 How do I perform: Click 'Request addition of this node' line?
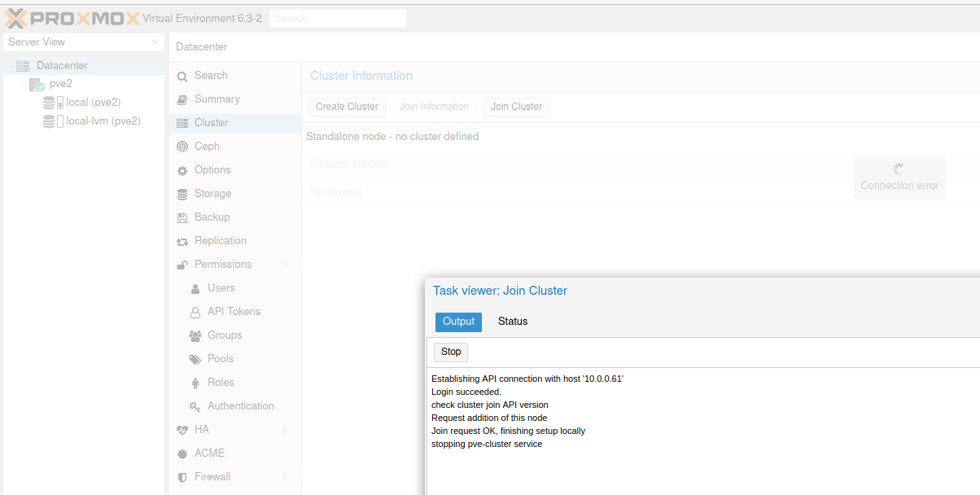pos(489,418)
